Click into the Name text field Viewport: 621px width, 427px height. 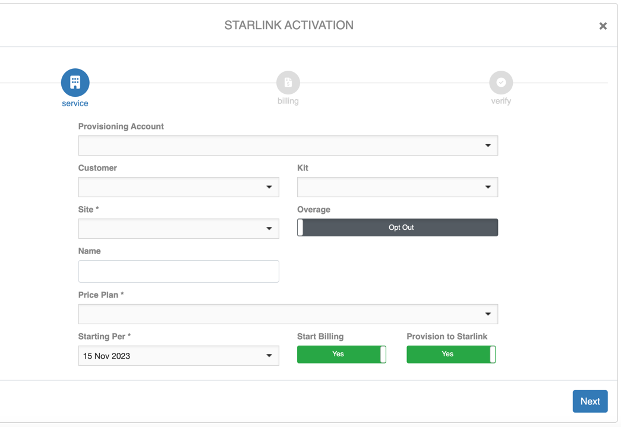click(178, 272)
